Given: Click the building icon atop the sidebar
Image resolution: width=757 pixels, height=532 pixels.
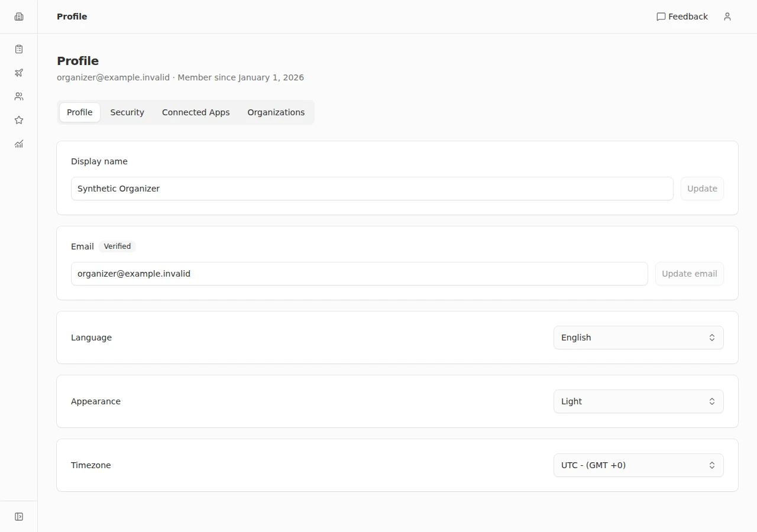Looking at the screenshot, I should coord(19,17).
